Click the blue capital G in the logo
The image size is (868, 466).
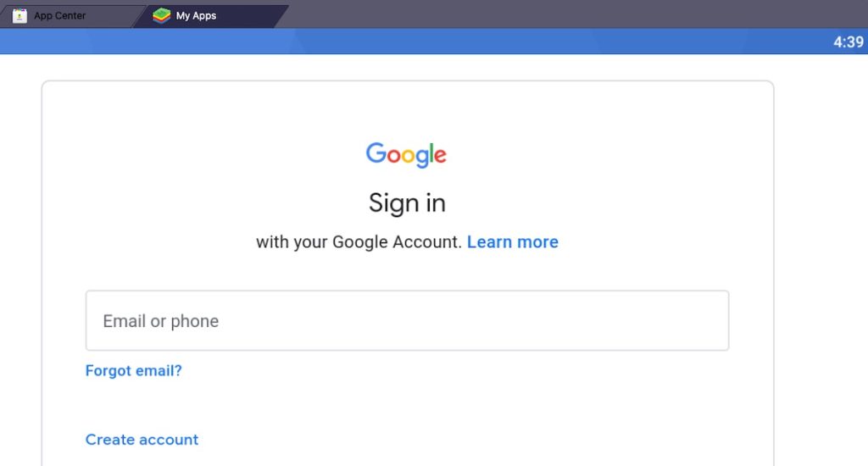coord(376,153)
